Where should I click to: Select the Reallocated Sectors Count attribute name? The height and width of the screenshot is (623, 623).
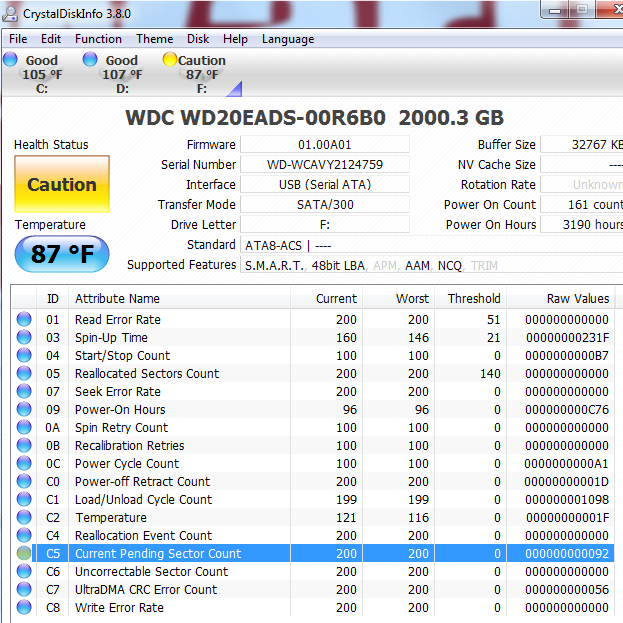tap(147, 373)
